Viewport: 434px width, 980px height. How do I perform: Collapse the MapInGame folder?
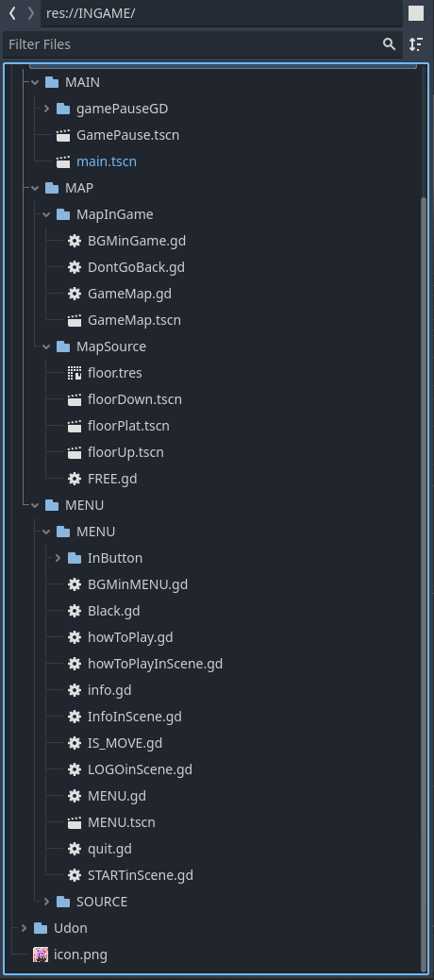46,214
